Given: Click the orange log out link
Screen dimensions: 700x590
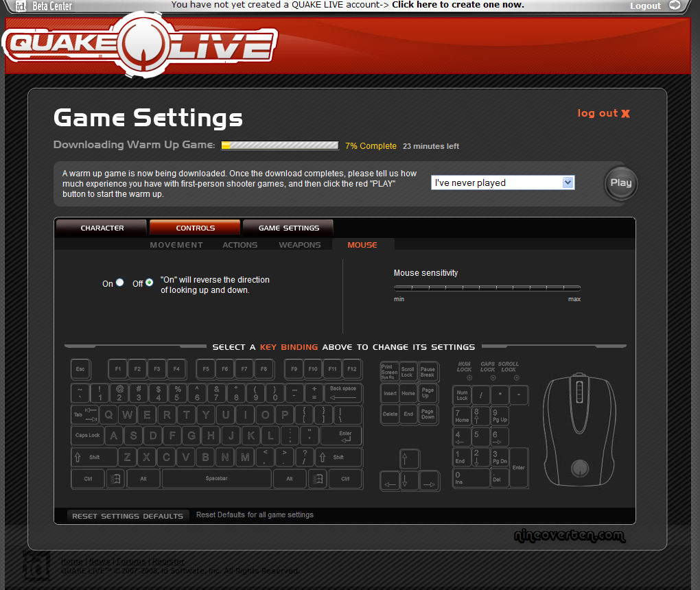Looking at the screenshot, I should (603, 113).
